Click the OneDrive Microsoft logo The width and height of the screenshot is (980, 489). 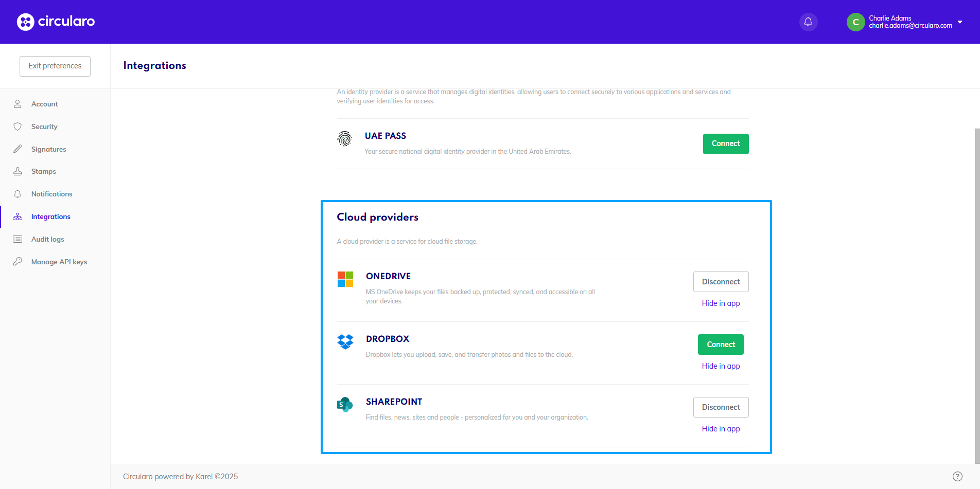coord(345,279)
